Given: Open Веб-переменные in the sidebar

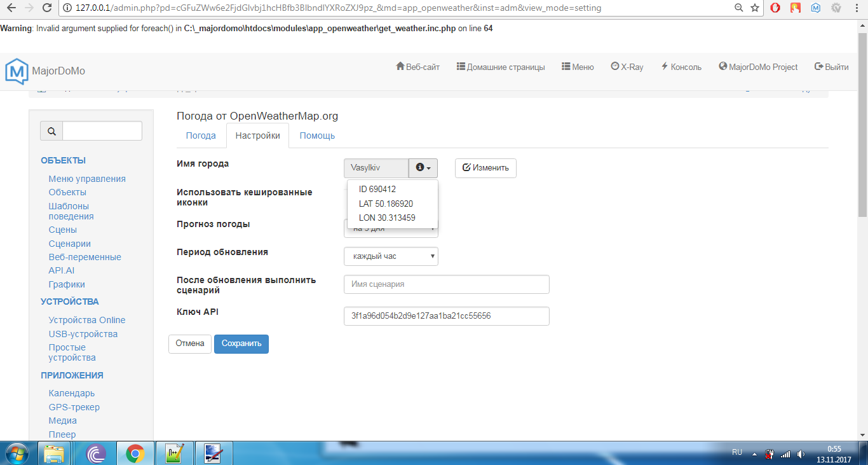Looking at the screenshot, I should point(85,257).
